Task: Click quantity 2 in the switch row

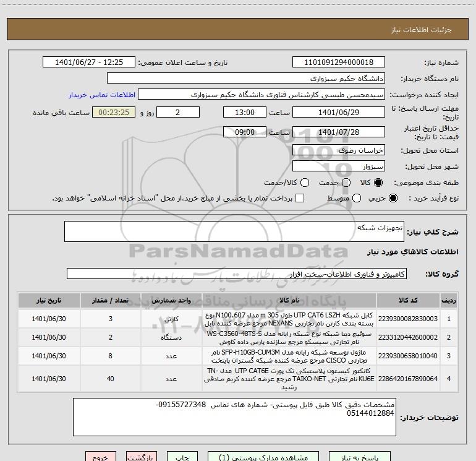Action: click(110, 337)
